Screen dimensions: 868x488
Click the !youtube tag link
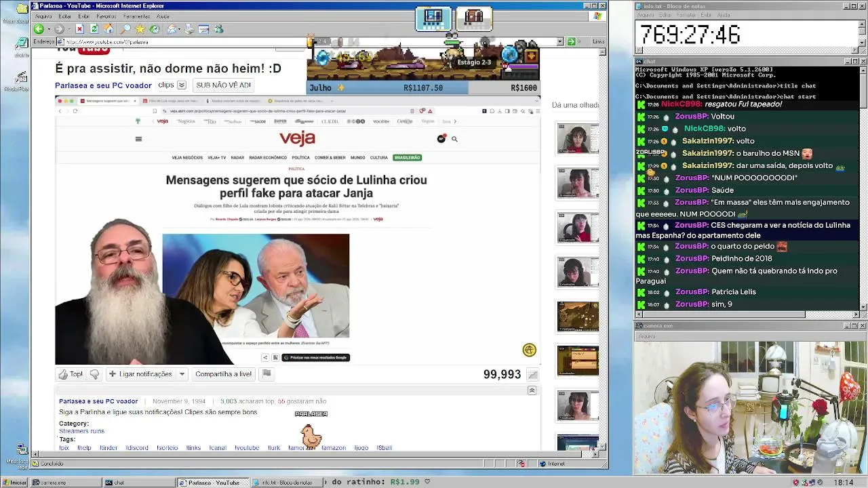247,447
